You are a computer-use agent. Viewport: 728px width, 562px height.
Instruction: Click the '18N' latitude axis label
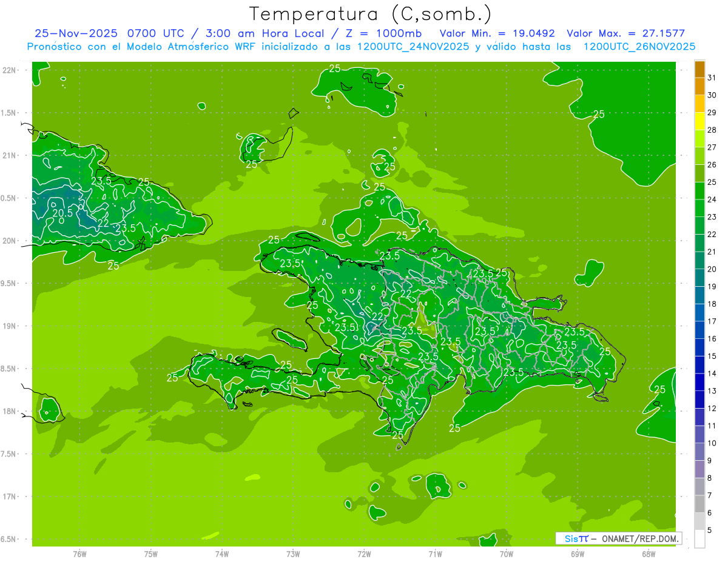coord(9,411)
